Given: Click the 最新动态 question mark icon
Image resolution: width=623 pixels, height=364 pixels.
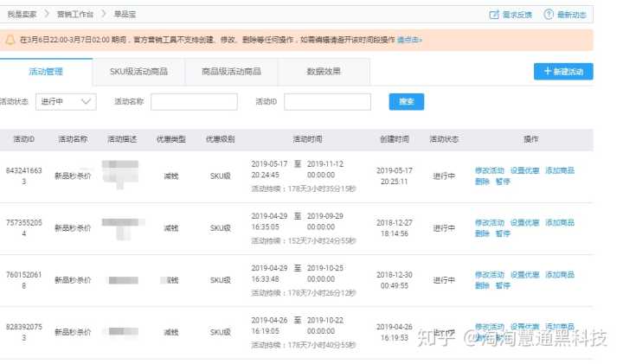Looking at the screenshot, I should click(548, 15).
